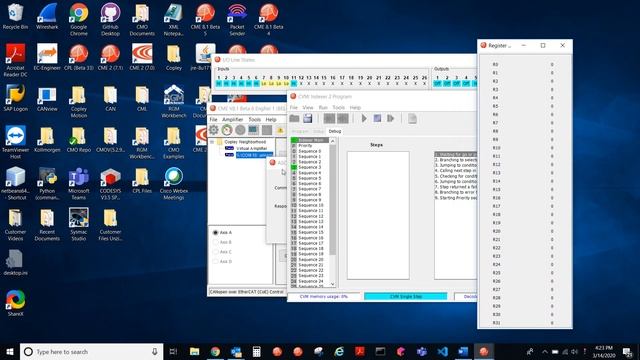Select the Axis C radio button

216,252
